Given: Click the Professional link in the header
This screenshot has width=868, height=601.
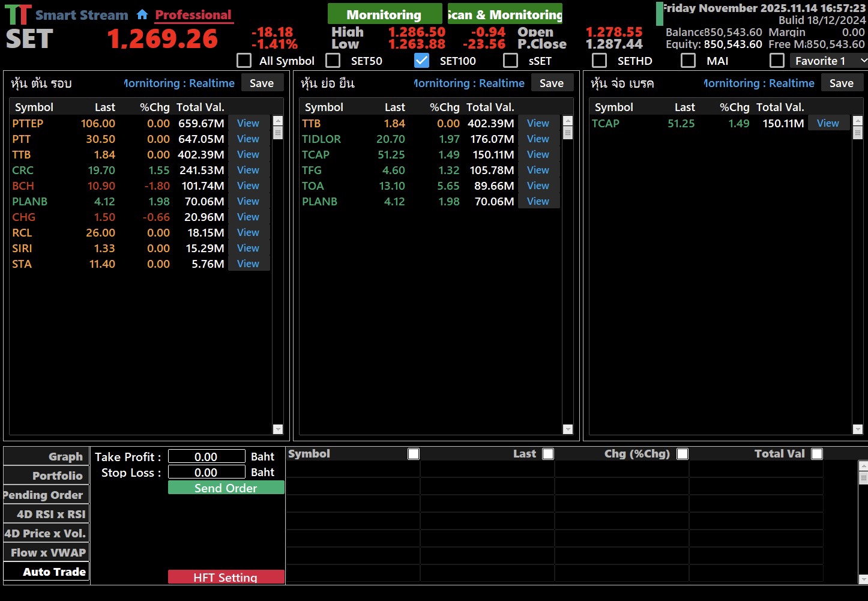Looking at the screenshot, I should click(193, 15).
